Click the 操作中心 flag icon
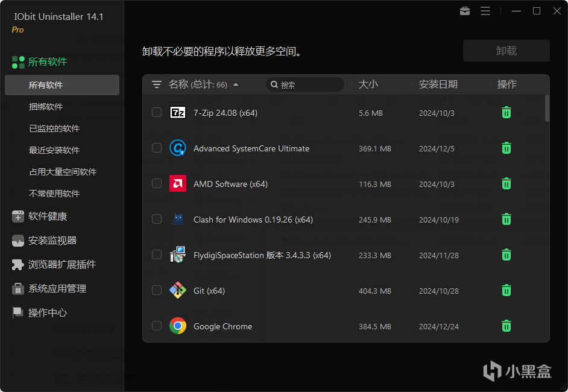This screenshot has height=392, width=568. point(17,312)
